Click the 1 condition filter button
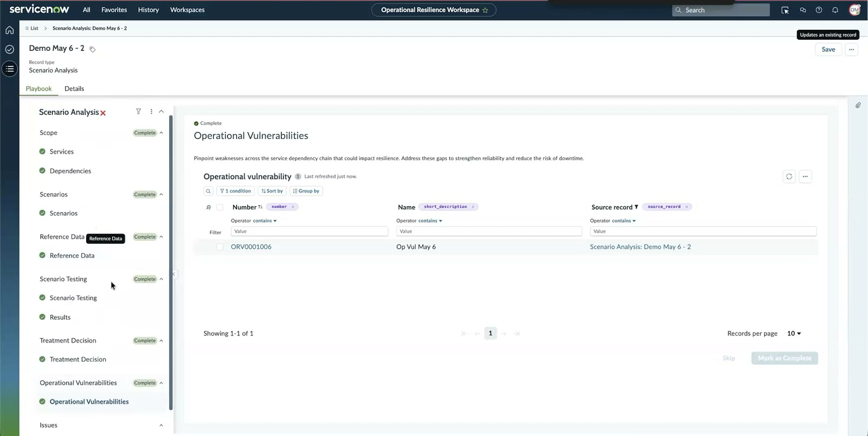Viewport: 868px width, 436px height. [235, 191]
